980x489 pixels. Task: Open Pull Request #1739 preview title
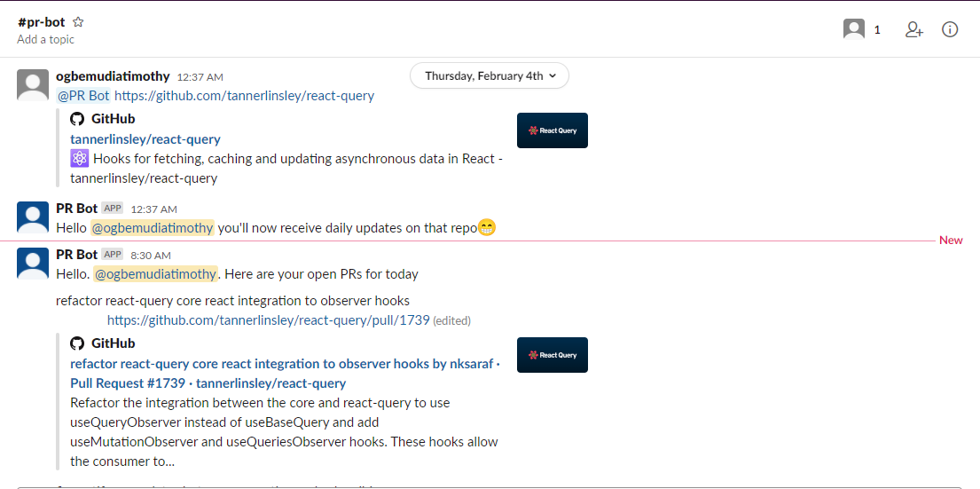coord(285,374)
